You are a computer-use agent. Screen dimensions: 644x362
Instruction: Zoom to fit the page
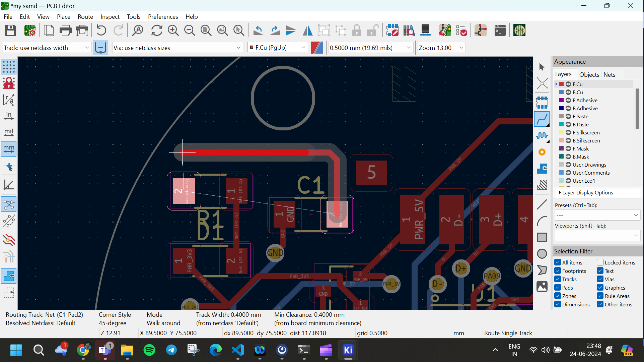point(206,31)
